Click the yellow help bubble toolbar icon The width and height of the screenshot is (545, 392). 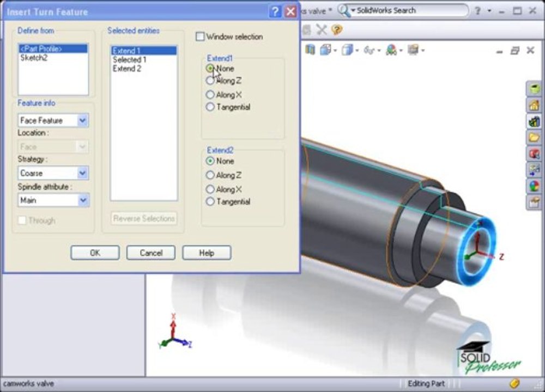pyautogui.click(x=337, y=30)
